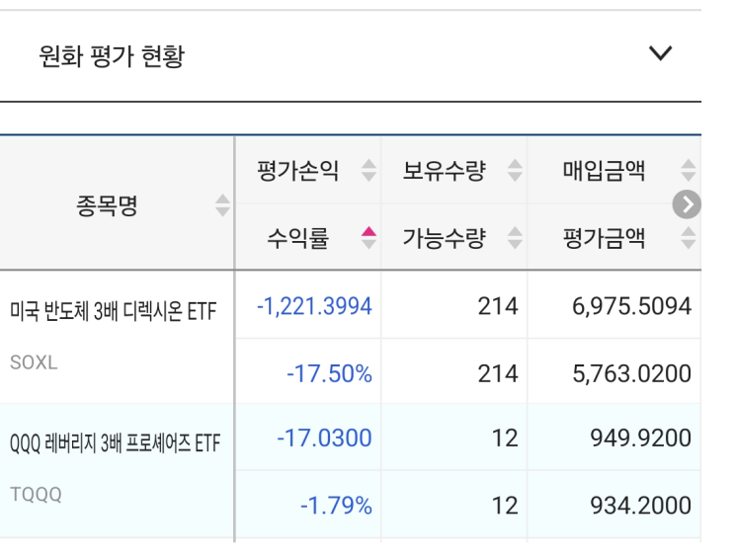Expand the 원화 평가 현황 dropdown chevron

660,54
